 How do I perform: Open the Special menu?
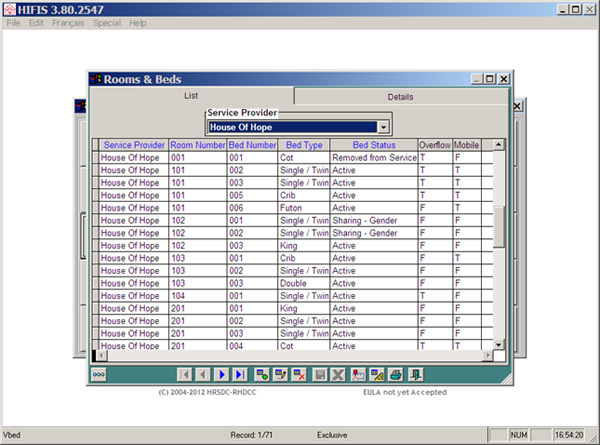click(107, 22)
